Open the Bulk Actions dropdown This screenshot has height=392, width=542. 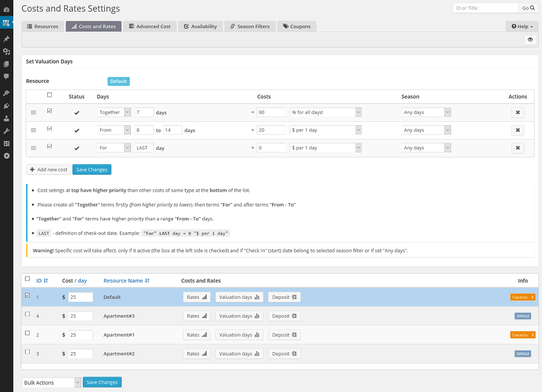[x=51, y=382]
